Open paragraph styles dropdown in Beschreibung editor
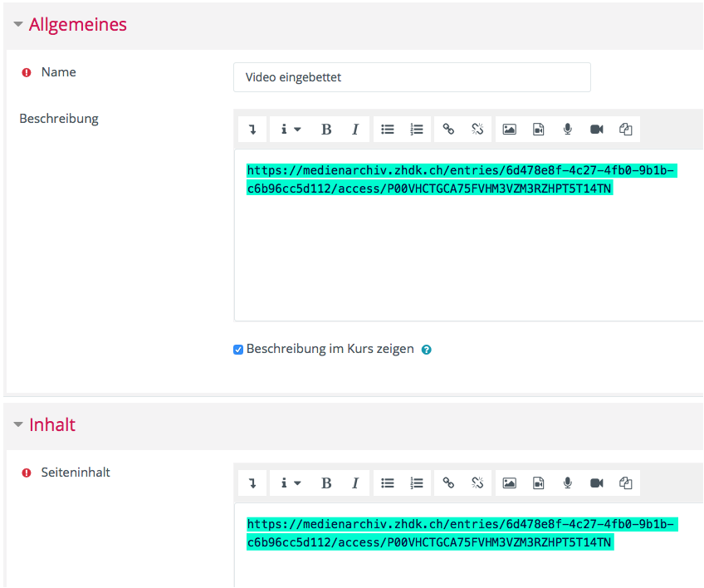The image size is (704, 588). click(x=290, y=129)
